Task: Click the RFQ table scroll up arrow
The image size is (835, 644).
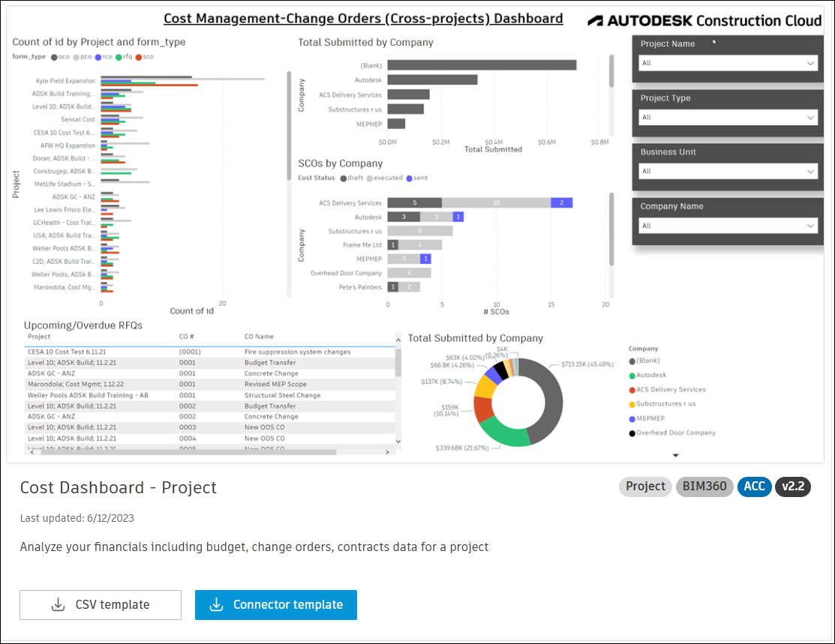Action: [398, 340]
